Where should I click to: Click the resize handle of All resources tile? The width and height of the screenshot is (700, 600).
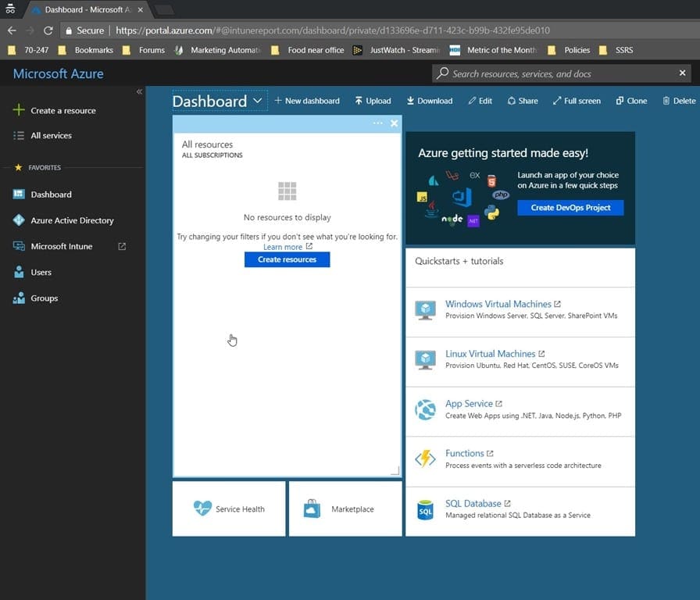(x=395, y=470)
